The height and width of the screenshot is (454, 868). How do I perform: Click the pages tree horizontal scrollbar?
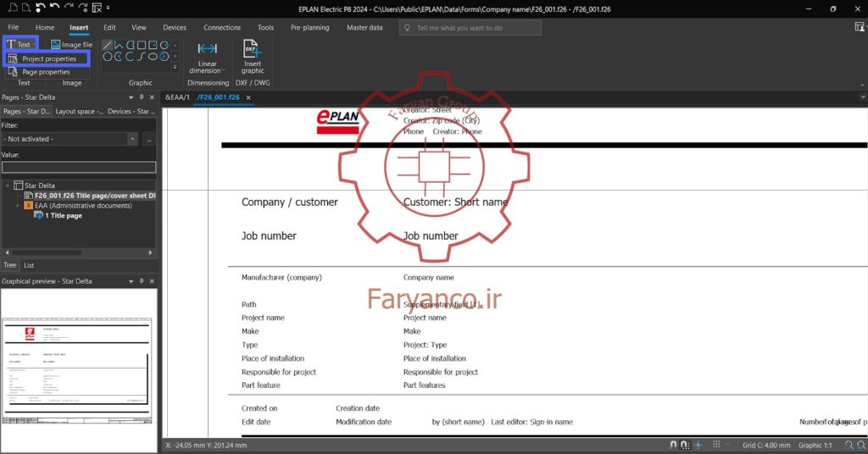(x=79, y=252)
